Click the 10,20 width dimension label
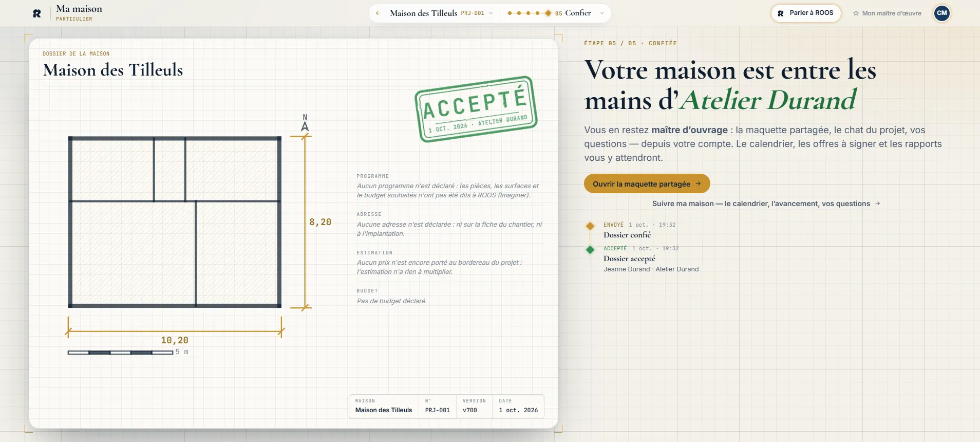The image size is (980, 442). pos(175,340)
